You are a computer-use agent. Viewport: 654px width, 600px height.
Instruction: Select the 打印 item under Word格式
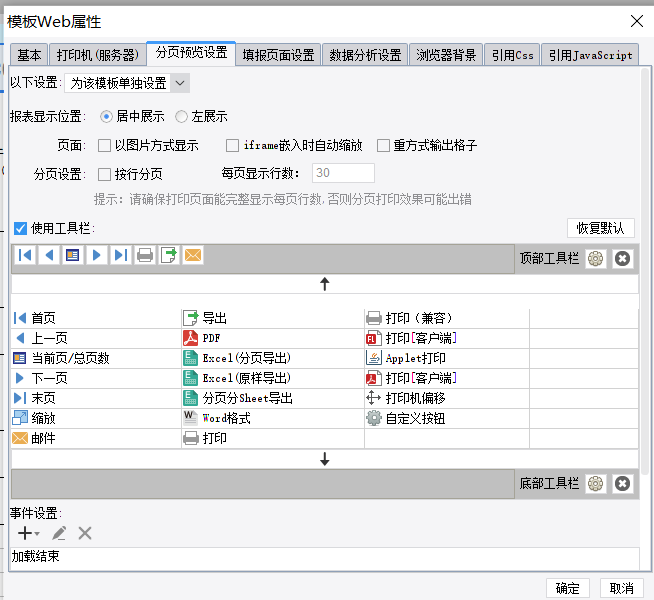273,438
